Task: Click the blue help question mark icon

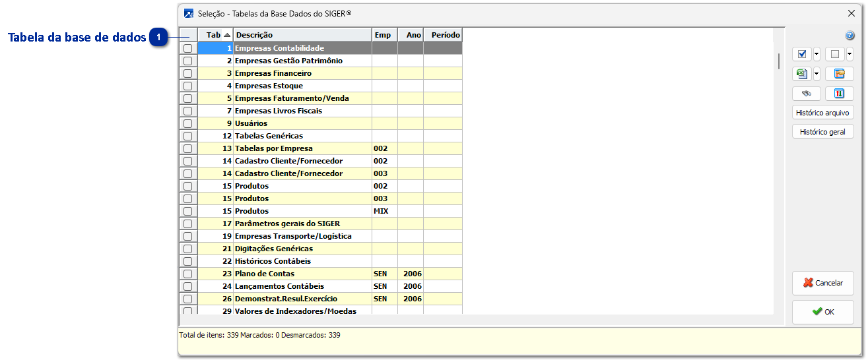Action: point(850,36)
